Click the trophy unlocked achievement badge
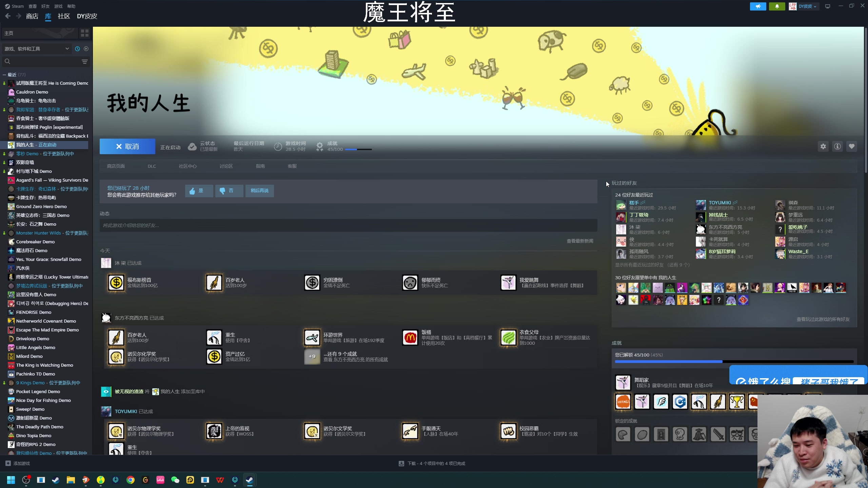 coord(737,402)
